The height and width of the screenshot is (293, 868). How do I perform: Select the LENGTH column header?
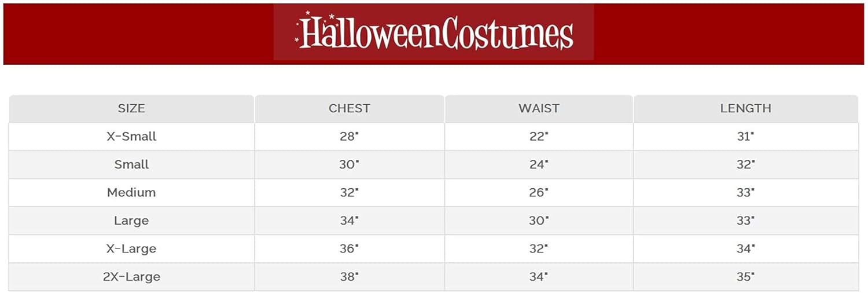coord(745,108)
